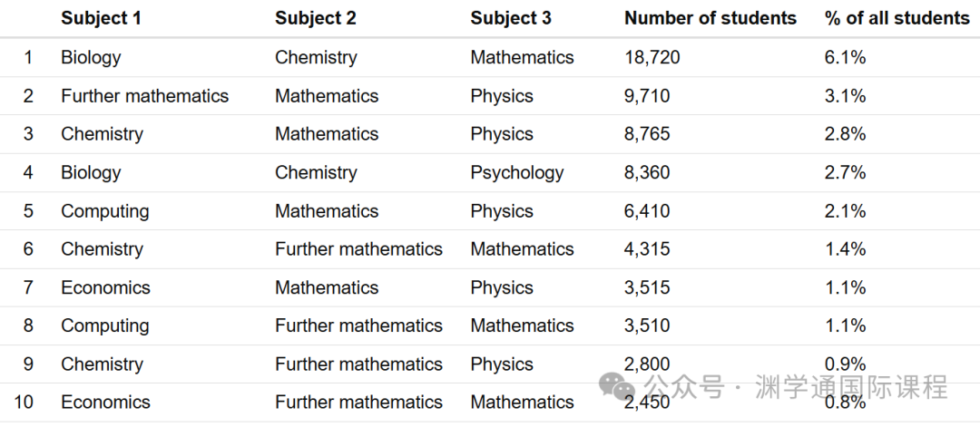Screen dimensions: 980x427
Task: Click the 公众号 watermark text
Action: click(x=685, y=386)
